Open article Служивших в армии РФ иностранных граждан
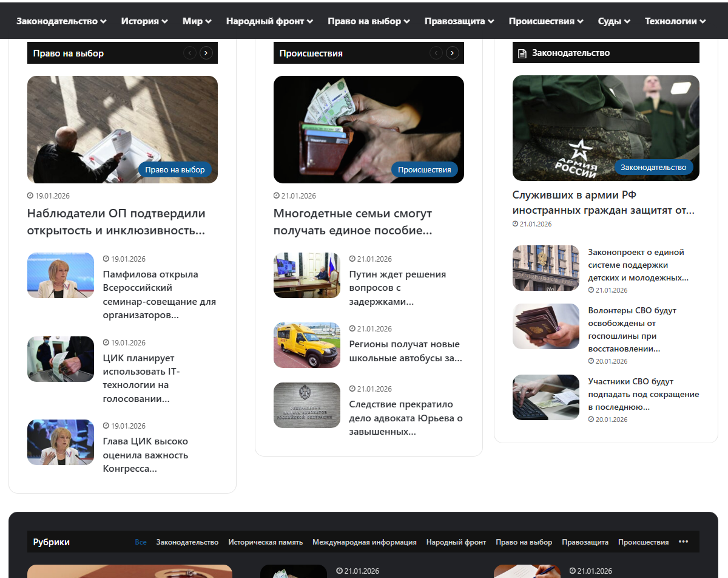 (x=604, y=203)
